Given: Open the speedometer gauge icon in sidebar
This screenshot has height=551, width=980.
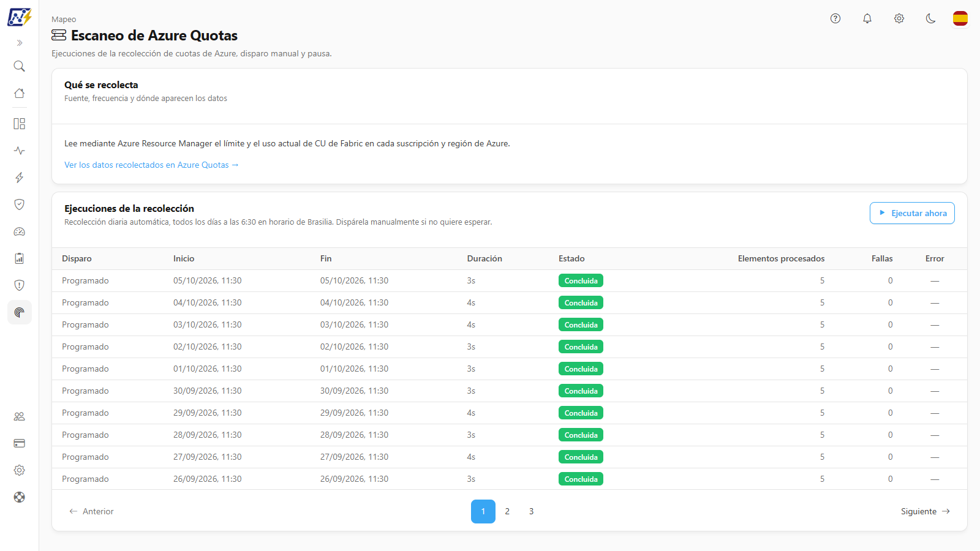Looking at the screenshot, I should tap(20, 231).
